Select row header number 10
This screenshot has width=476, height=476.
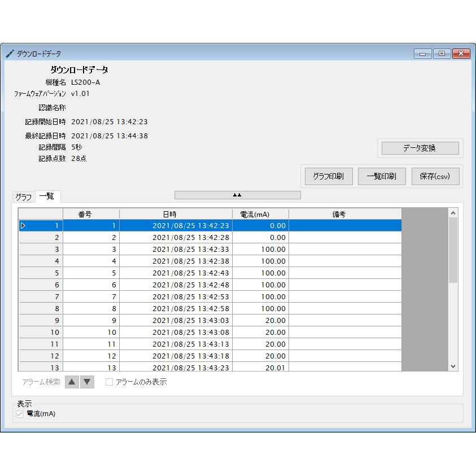tap(41, 332)
